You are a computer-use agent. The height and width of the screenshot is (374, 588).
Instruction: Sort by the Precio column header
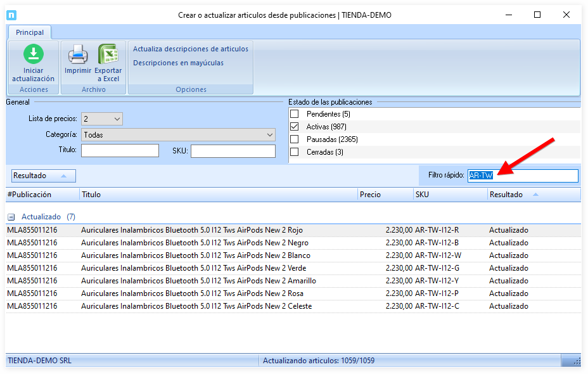385,195
